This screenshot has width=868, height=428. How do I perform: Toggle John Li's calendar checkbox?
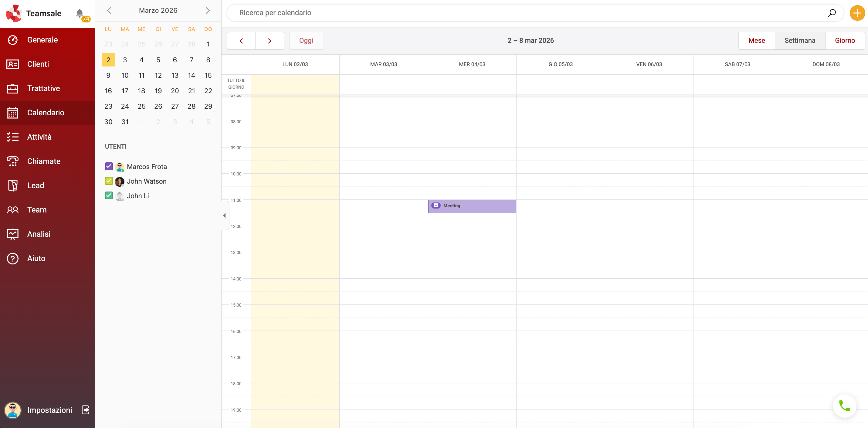(109, 195)
